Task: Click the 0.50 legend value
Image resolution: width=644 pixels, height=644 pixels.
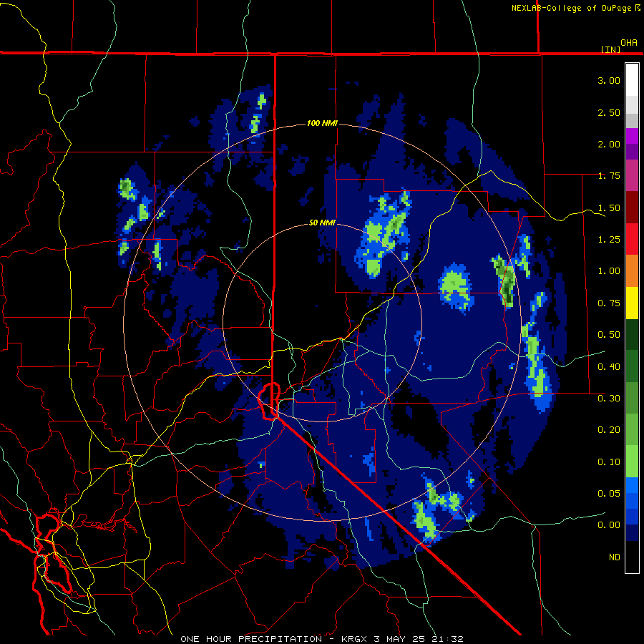Action: coord(609,335)
